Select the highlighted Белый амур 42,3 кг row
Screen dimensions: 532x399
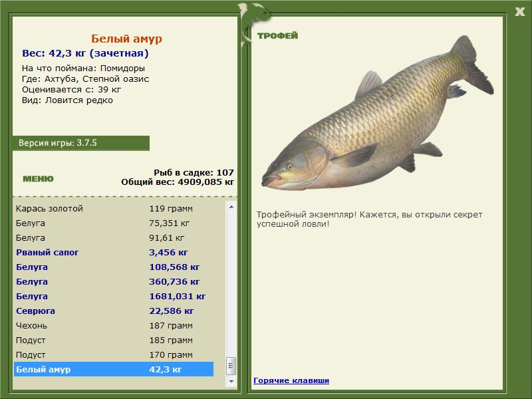click(x=114, y=369)
